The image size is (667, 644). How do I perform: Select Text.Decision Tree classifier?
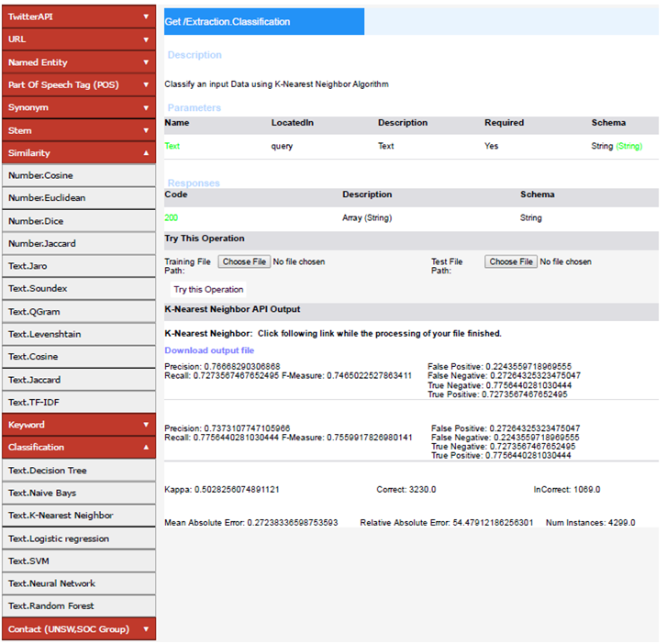pos(48,471)
